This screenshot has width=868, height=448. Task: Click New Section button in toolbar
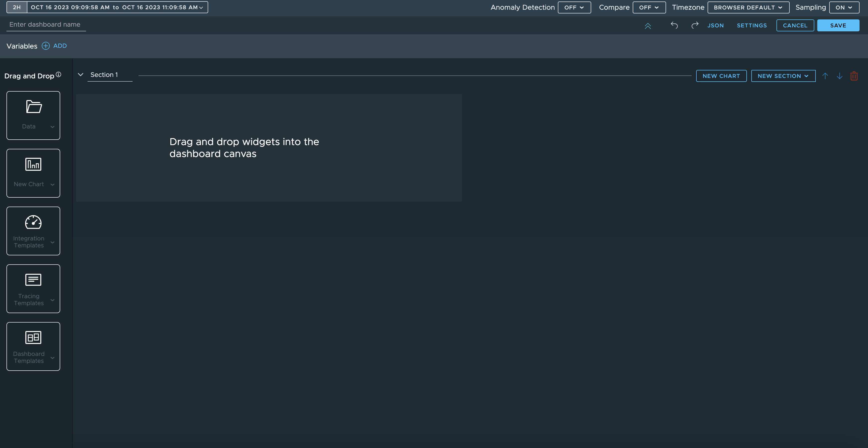783,75
